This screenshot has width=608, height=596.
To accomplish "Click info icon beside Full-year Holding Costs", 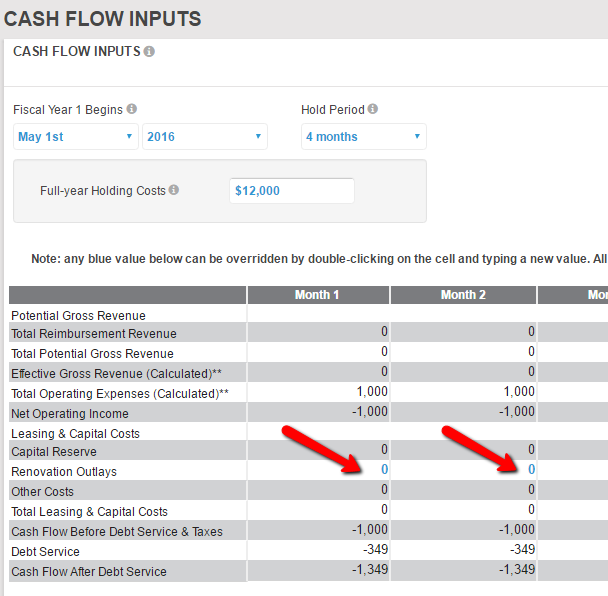I will 174,190.
